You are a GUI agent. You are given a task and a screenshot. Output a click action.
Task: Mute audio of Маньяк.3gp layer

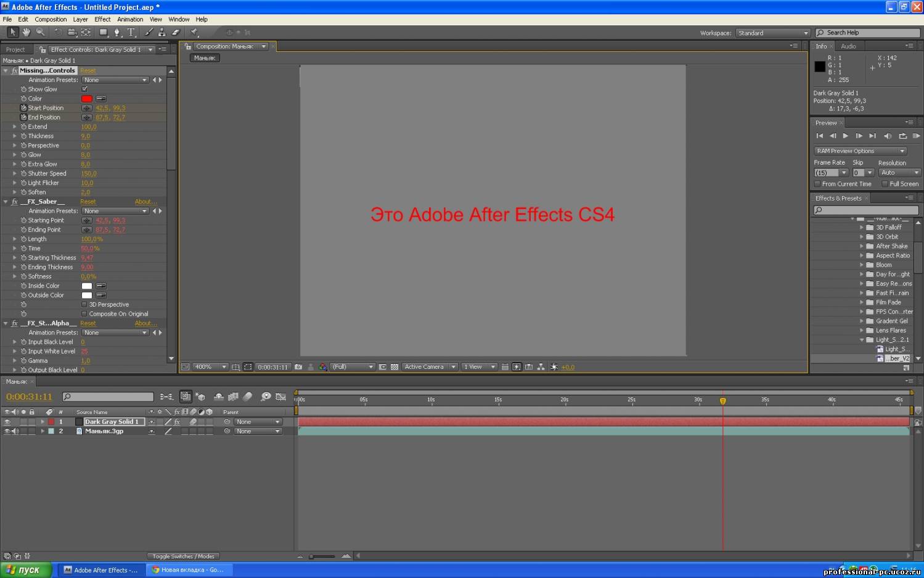pyautogui.click(x=15, y=431)
